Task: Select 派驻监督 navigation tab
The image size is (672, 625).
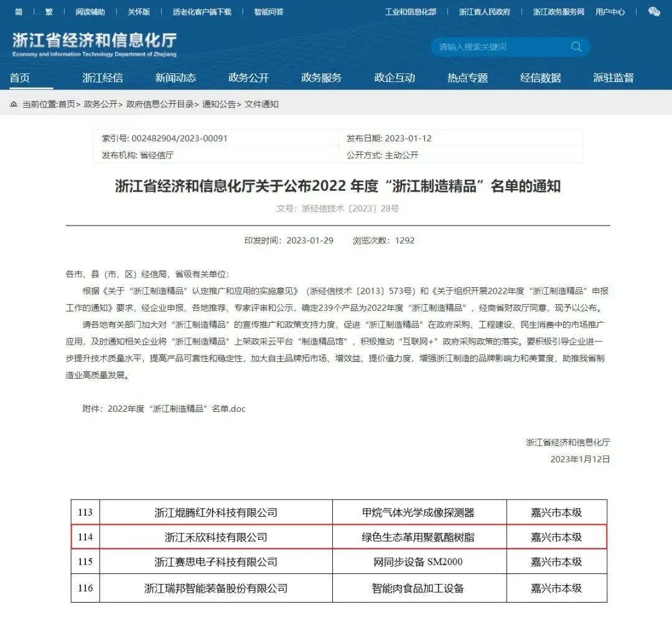Action: (x=614, y=78)
